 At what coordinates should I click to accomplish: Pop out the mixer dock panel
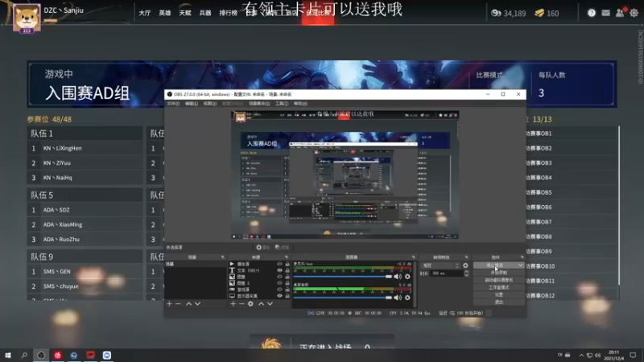pos(414,257)
